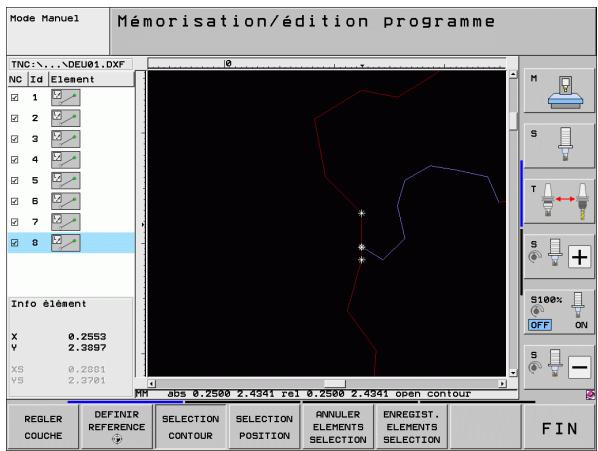Click the element icon in row 7
Image resolution: width=598 pixels, height=451 pixels.
point(66,222)
